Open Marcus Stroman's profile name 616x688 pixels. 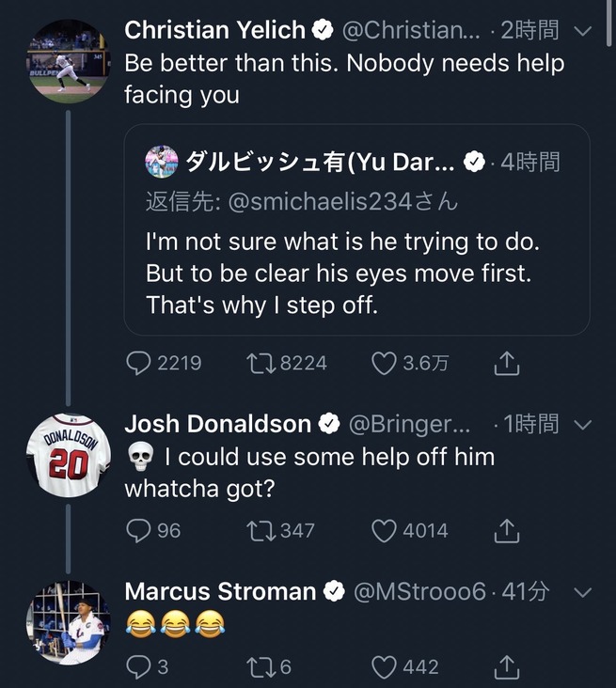tap(220, 591)
